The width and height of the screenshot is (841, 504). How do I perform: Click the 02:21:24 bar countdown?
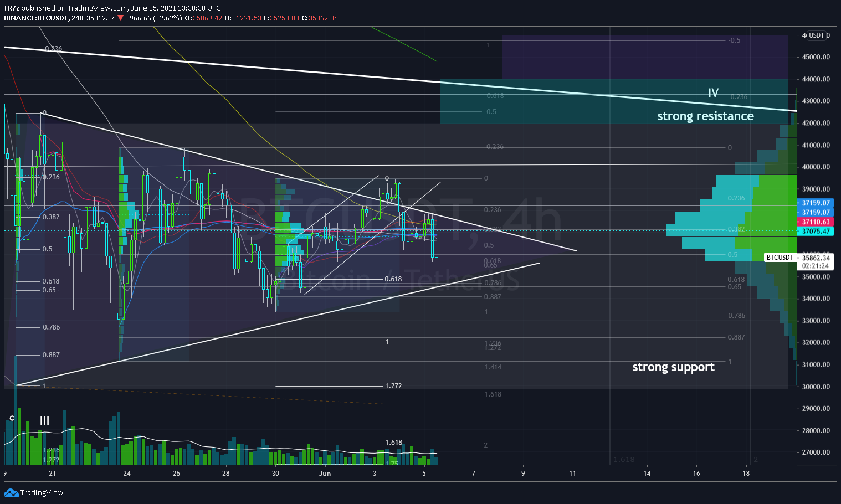(x=816, y=266)
